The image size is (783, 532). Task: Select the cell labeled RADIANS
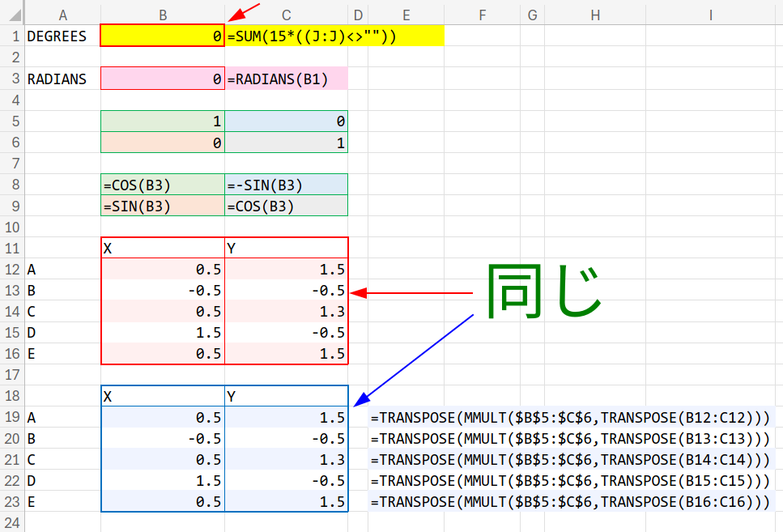coord(57,79)
